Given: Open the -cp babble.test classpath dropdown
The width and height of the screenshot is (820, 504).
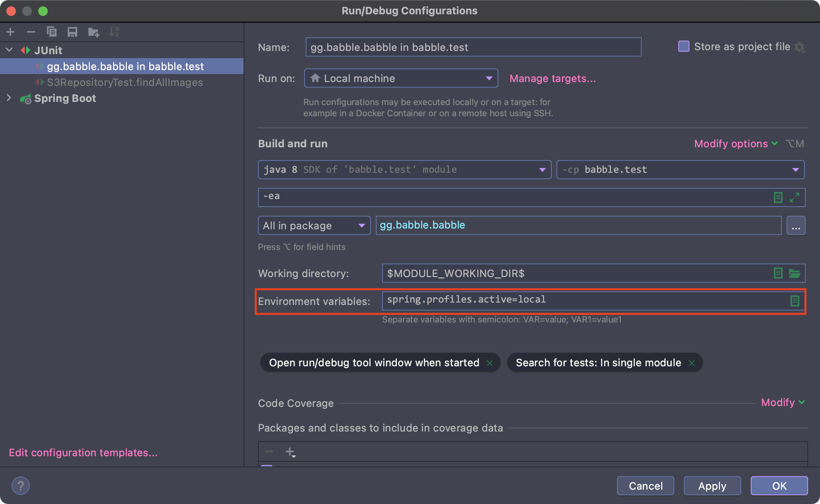Looking at the screenshot, I should (681, 170).
